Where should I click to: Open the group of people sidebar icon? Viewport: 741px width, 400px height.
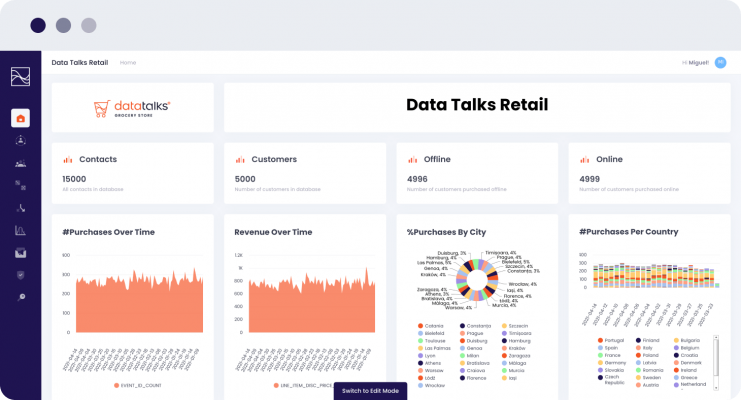(x=20, y=164)
